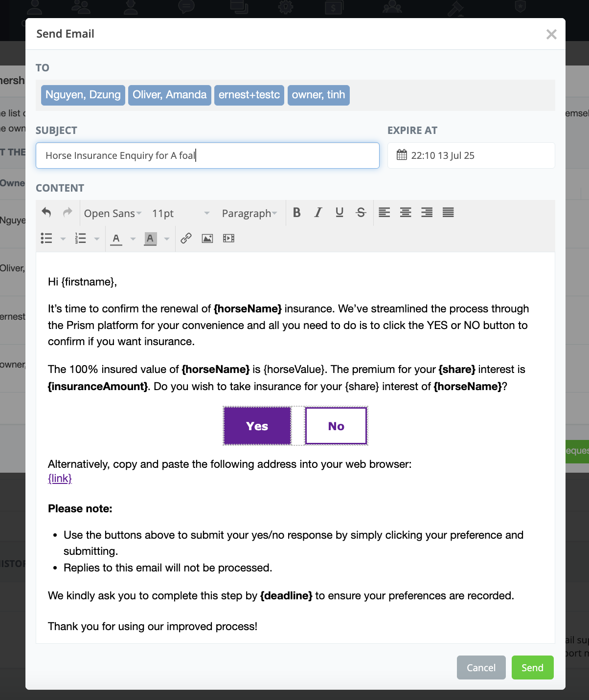The image size is (589, 700).
Task: Open the numbered list style arrow
Action: click(x=97, y=239)
